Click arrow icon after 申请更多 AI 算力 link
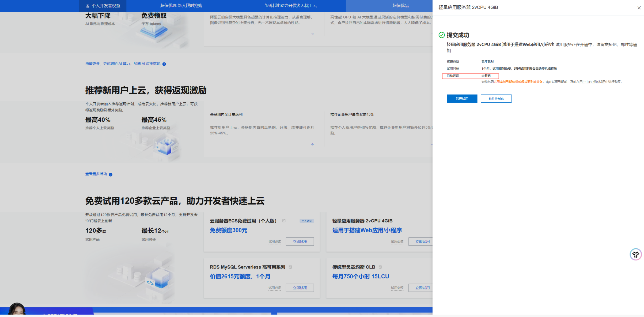This screenshot has height=317, width=644. [164, 64]
